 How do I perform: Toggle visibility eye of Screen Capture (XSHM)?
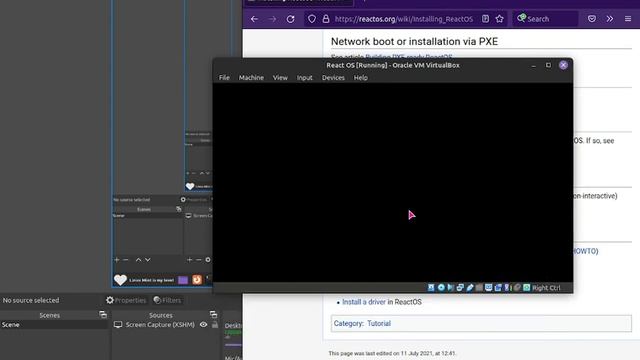[x=203, y=325]
